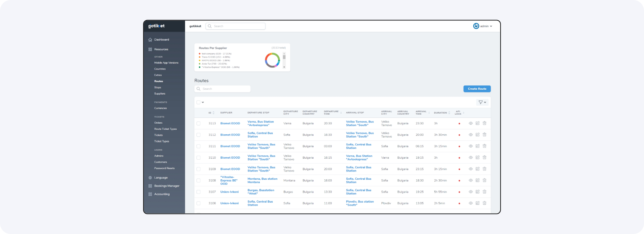Viewport: 644px width, 234px height.
Task: Check the box for route 3107
Action: pos(199,192)
